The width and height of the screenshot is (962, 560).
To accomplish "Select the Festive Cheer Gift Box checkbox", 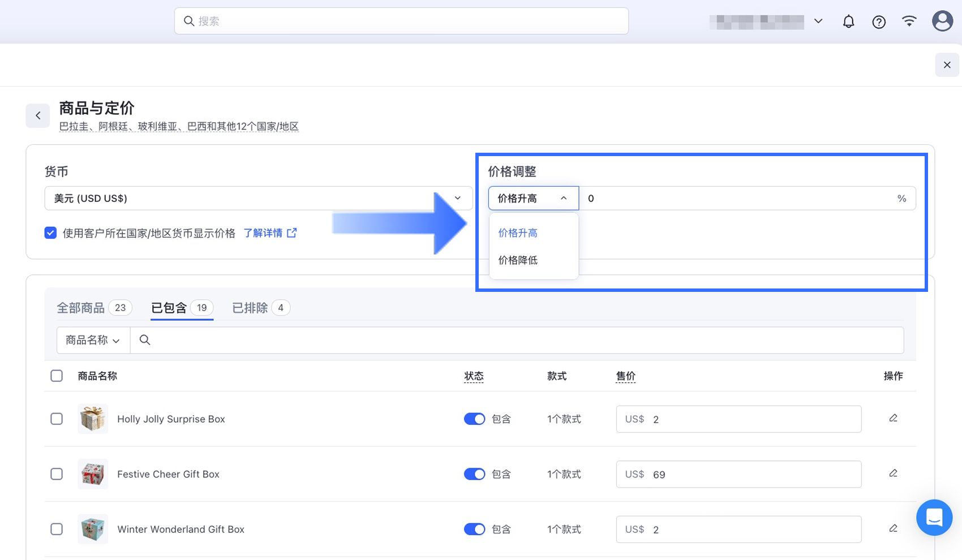I will point(57,474).
